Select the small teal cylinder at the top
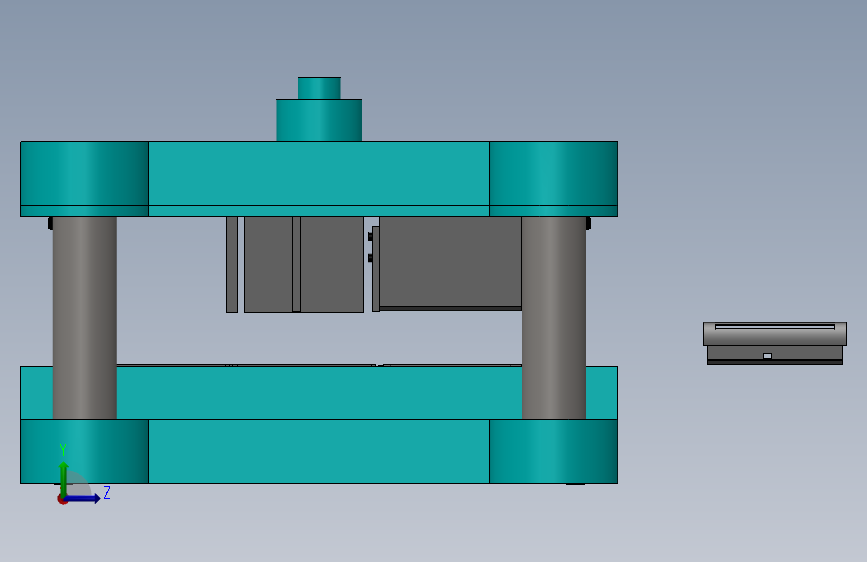Image resolution: width=867 pixels, height=562 pixels. tap(319, 88)
